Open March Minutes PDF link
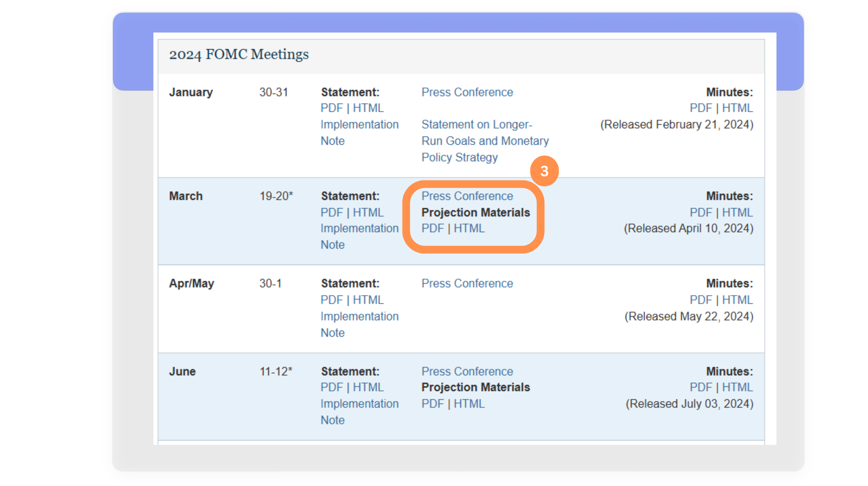This screenshot has height=486, width=868. pyautogui.click(x=701, y=212)
